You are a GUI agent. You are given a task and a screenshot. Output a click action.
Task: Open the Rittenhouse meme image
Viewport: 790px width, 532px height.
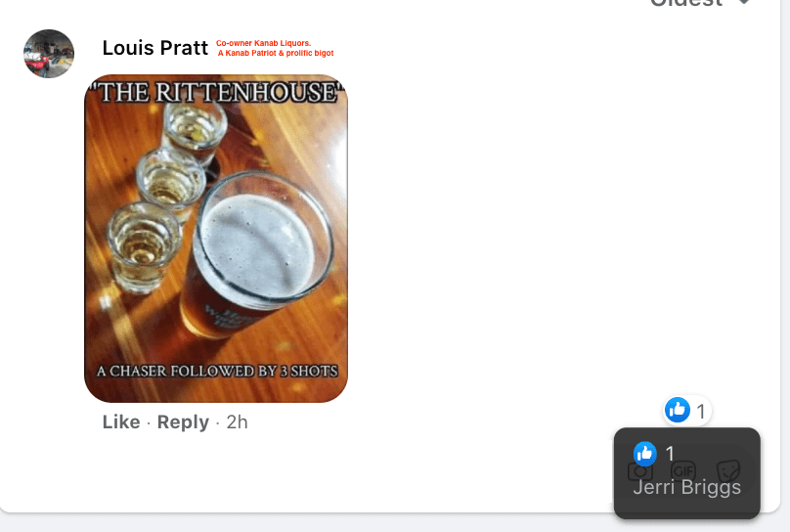216,239
